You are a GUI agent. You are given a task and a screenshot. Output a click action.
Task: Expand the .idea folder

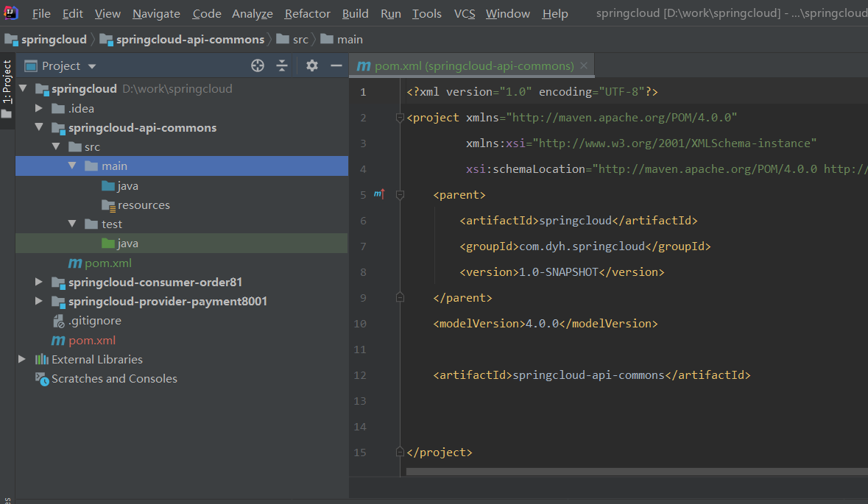(39, 108)
